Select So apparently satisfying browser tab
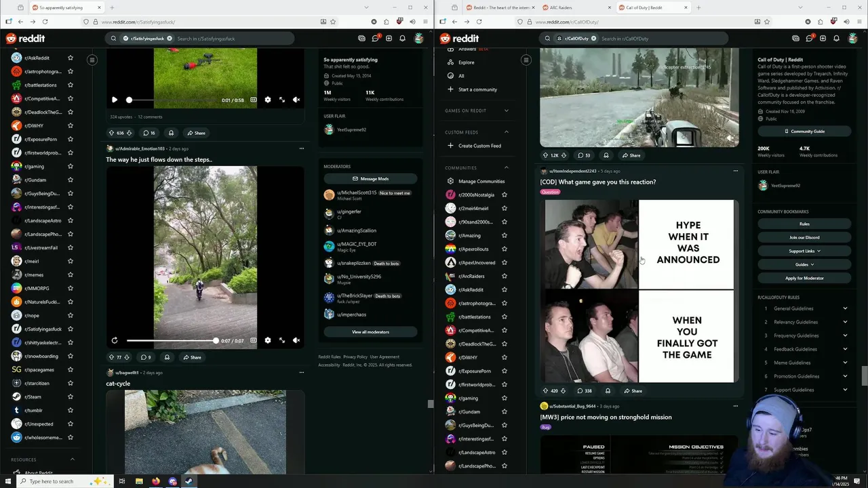 click(65, 7)
